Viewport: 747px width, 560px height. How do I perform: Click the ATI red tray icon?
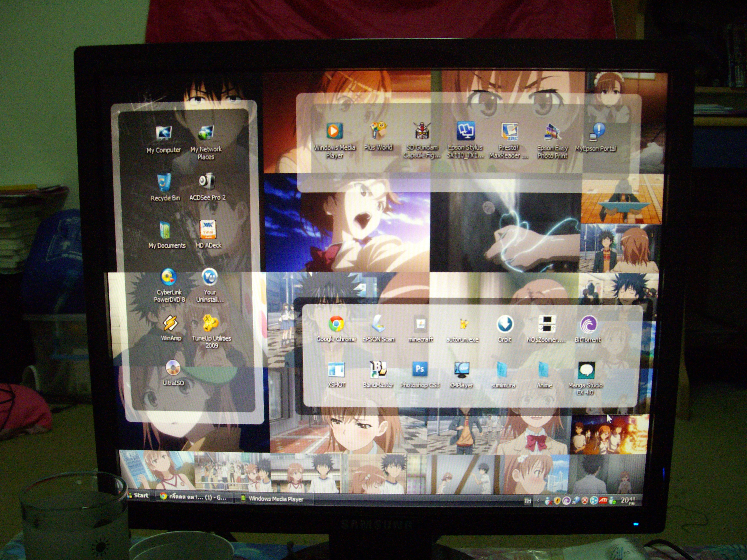coord(603,500)
